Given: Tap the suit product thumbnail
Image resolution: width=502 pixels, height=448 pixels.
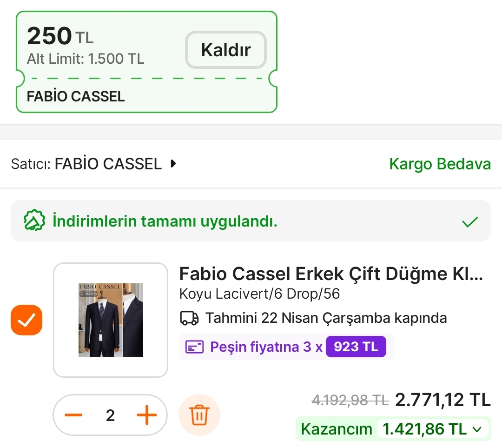Looking at the screenshot, I should 111,320.
